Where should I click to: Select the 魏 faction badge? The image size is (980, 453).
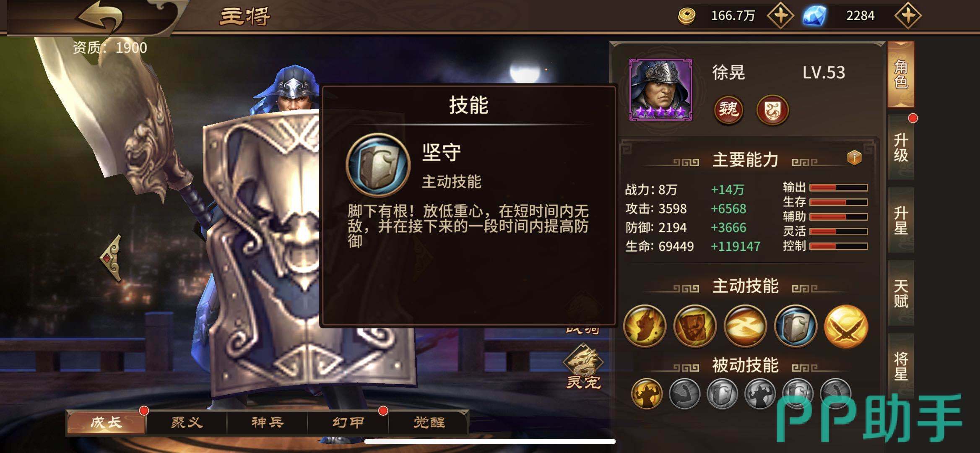point(728,110)
